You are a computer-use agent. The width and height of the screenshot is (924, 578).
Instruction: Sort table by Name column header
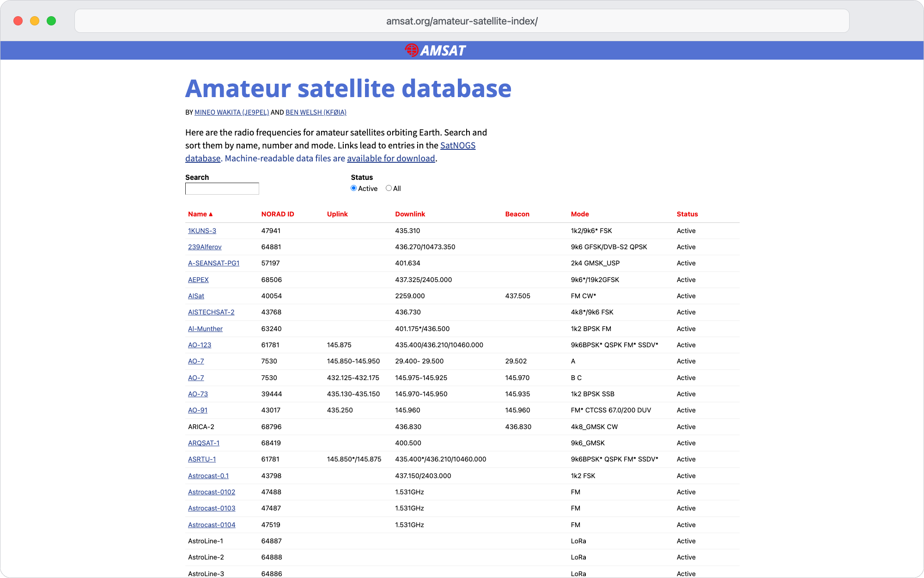click(200, 214)
